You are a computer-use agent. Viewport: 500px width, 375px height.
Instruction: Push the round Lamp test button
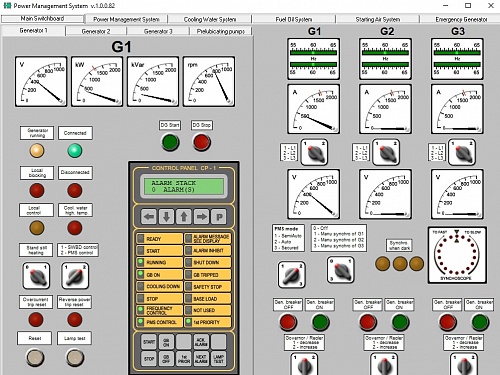coord(75,358)
